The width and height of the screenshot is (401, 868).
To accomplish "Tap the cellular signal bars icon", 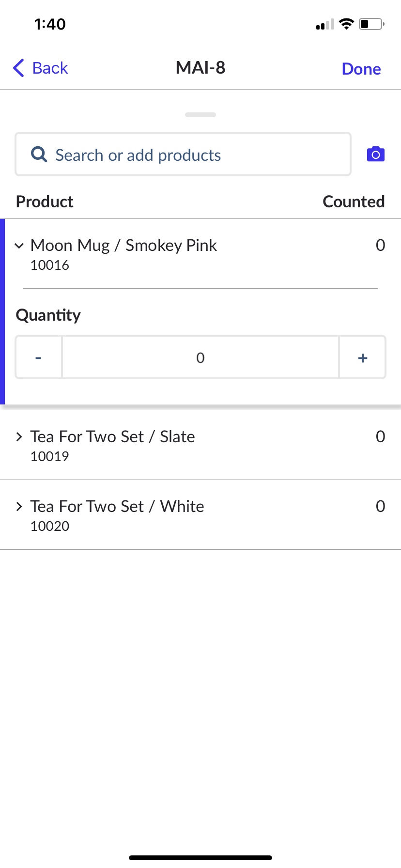I will coord(325,24).
